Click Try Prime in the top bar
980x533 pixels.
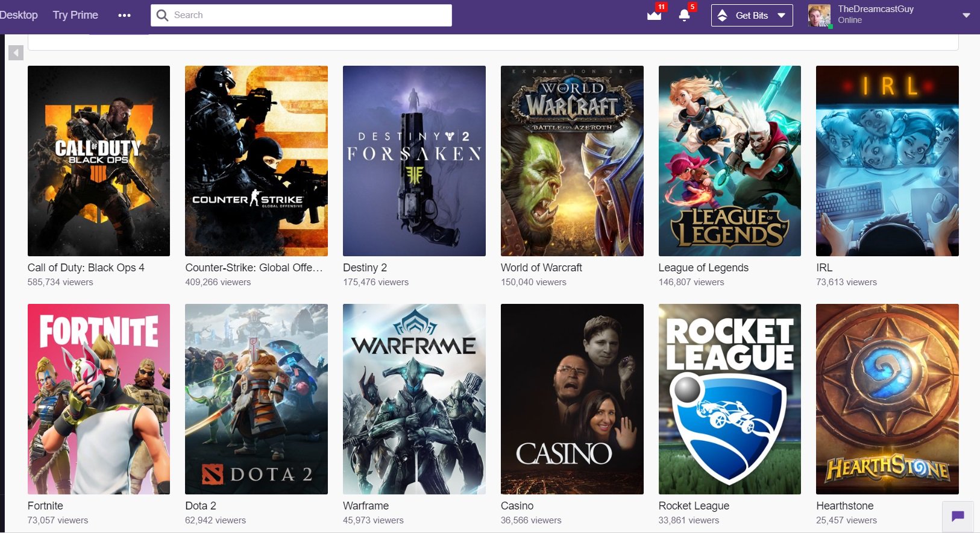75,15
